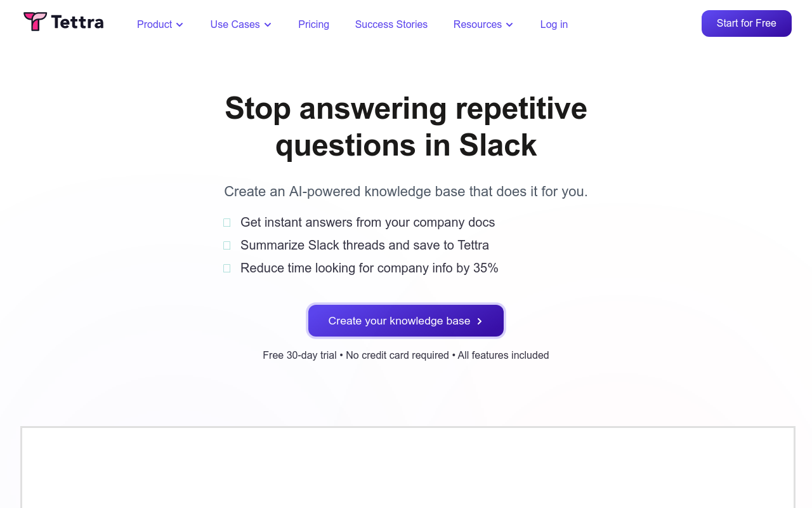Click arrow icon on Create your knowledge base
812x508 pixels.
[480, 321]
